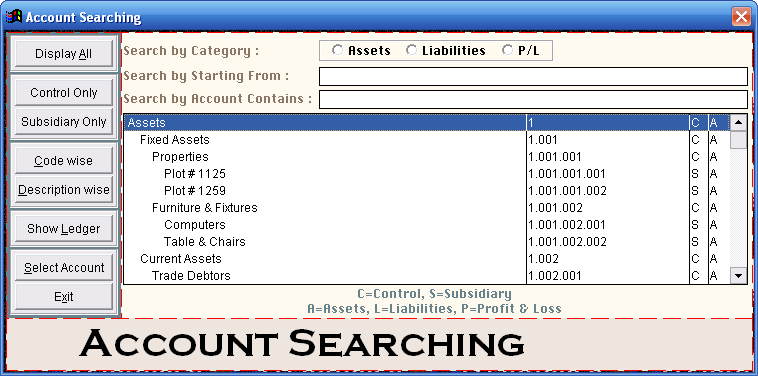Select the Fixed Assets row
The width and height of the screenshot is (758, 376).
(426, 140)
